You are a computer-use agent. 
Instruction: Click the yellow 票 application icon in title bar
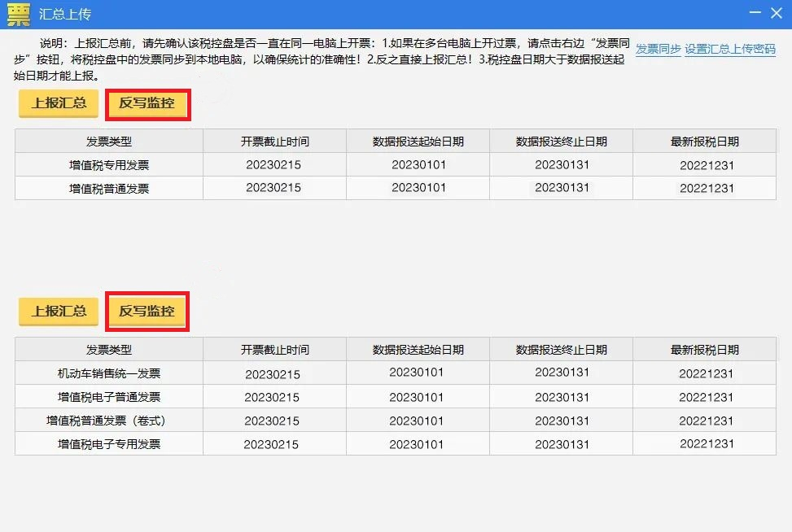point(19,14)
